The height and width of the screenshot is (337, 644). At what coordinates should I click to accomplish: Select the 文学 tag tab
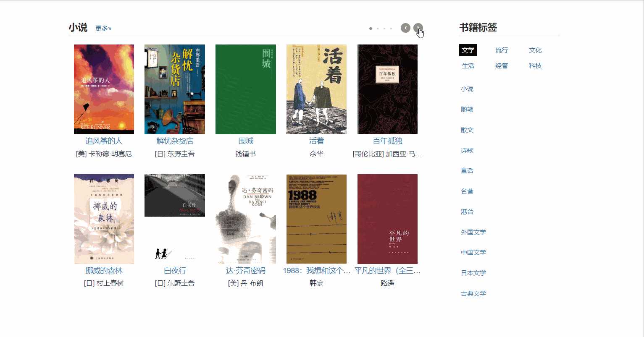click(468, 50)
